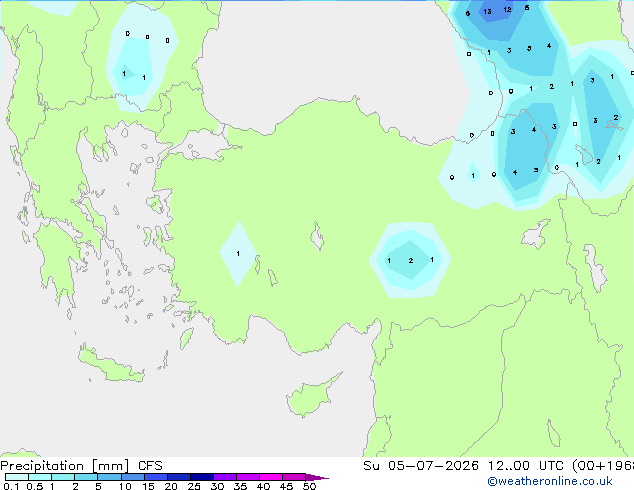Pick the 40–45 mm magenta legend swatch
The height and width of the screenshot is (490, 634).
[271, 477]
